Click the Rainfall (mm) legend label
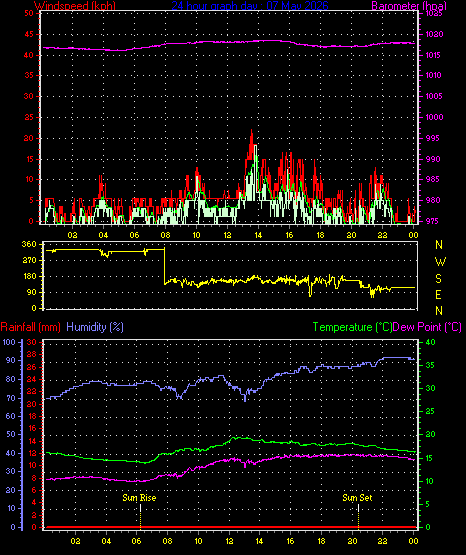This screenshot has height=555, width=466. pyautogui.click(x=30, y=327)
